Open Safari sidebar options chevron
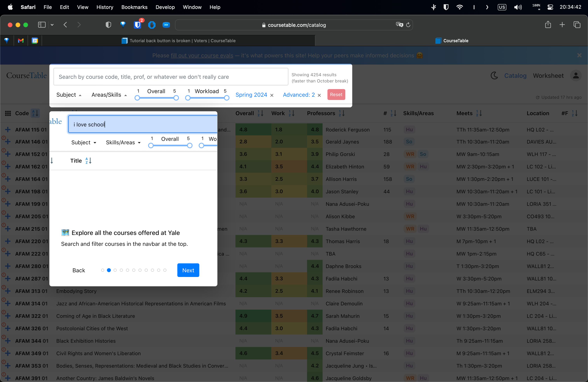The width and height of the screenshot is (588, 382). pyautogui.click(x=52, y=25)
